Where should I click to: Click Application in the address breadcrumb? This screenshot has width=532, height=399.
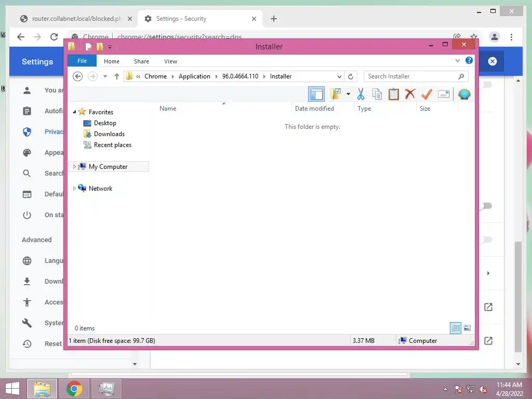click(x=194, y=76)
